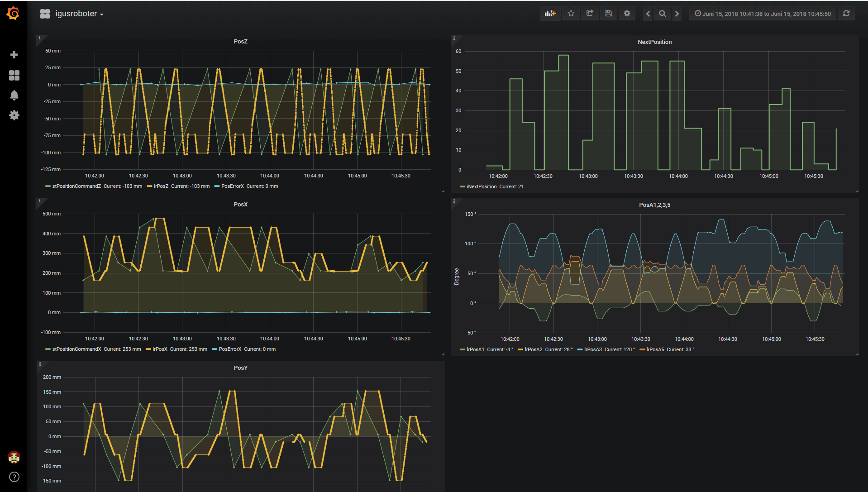This screenshot has width=868, height=492.
Task: Open the user avatar profile
Action: click(14, 457)
